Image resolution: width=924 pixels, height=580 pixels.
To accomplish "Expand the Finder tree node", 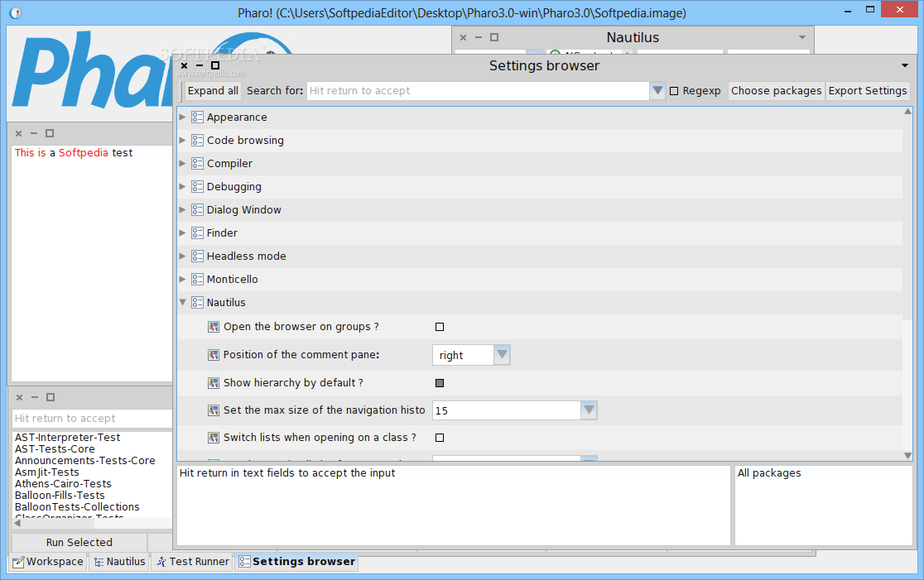I will [x=183, y=232].
